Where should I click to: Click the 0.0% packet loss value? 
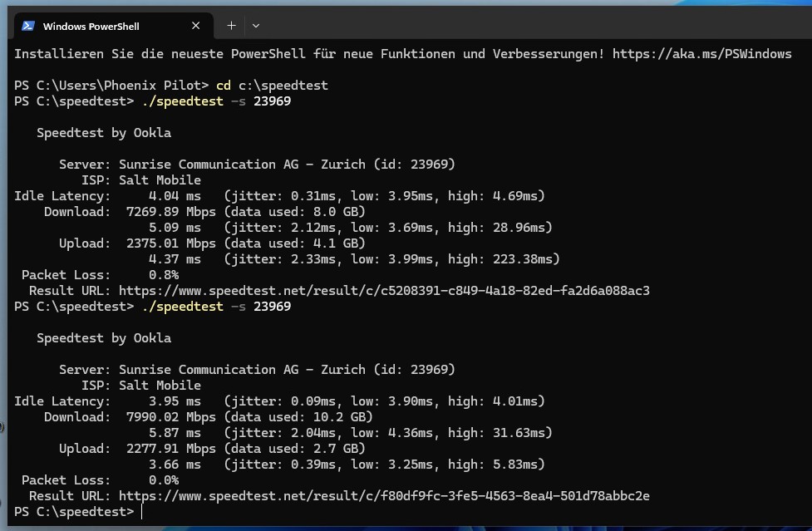[163, 480]
